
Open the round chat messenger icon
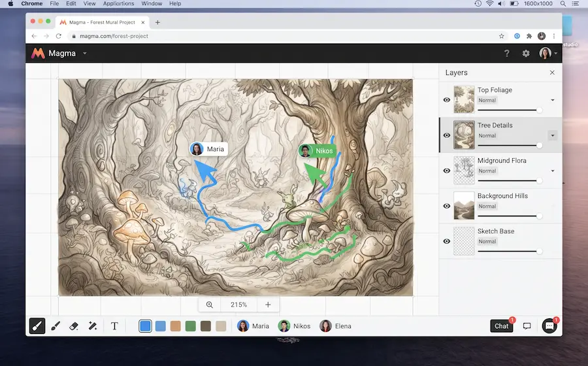(549, 326)
